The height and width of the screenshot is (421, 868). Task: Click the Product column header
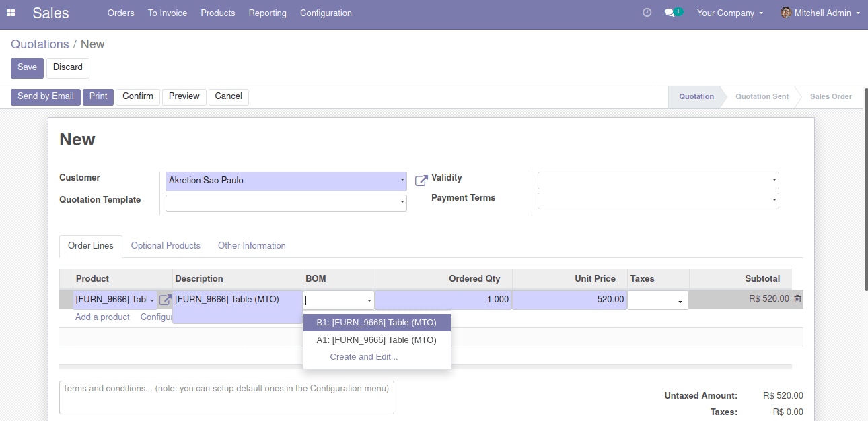[122, 279]
